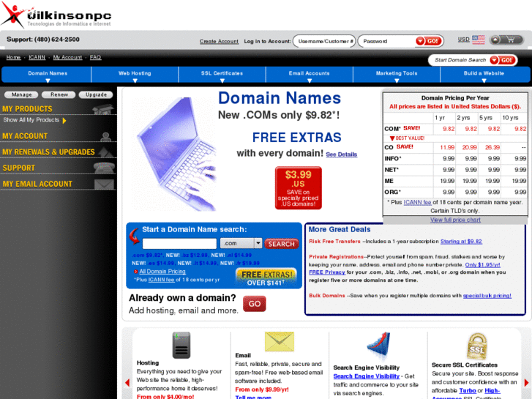The width and height of the screenshot is (532, 399).
Task: Click the Renew button
Action: coord(59,94)
